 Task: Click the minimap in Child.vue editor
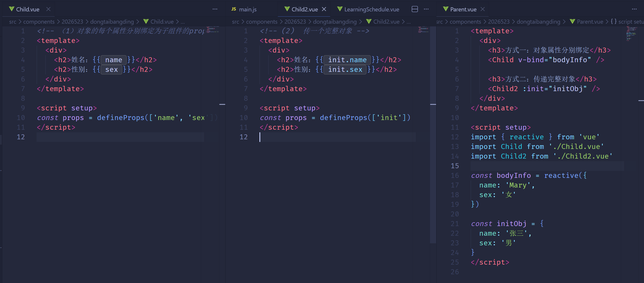[212, 29]
